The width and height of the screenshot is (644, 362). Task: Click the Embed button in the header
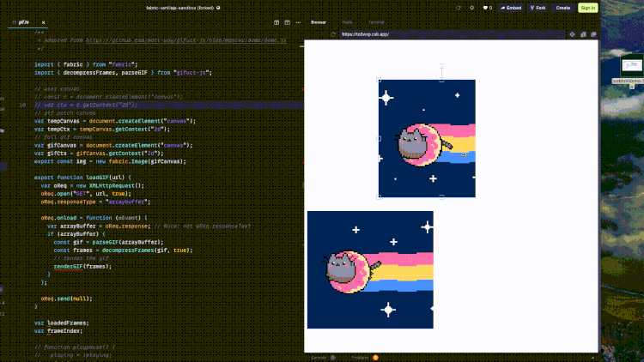point(511,7)
